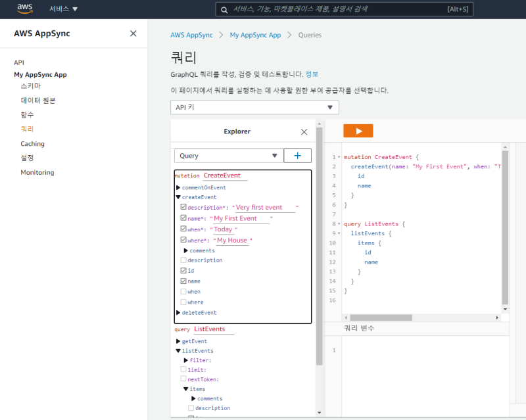This screenshot has width=526, height=420.
Task: Check the description field under createEvent
Action: tap(183, 260)
